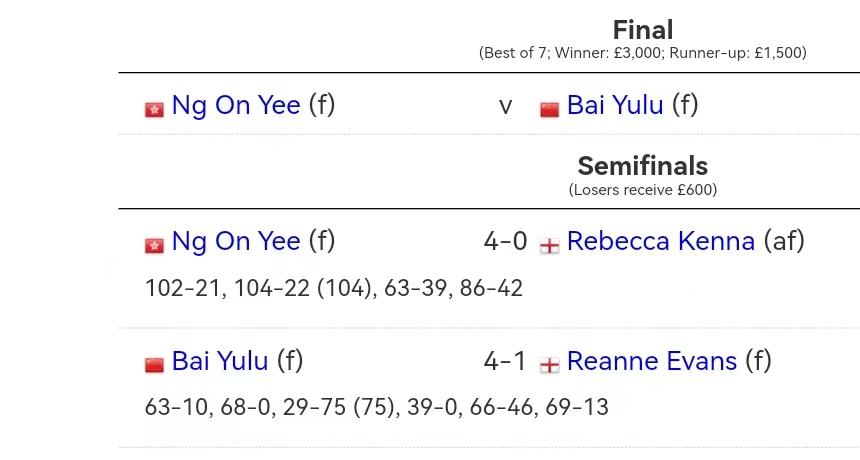
Task: Open Reanne Evans's player page
Action: point(652,361)
